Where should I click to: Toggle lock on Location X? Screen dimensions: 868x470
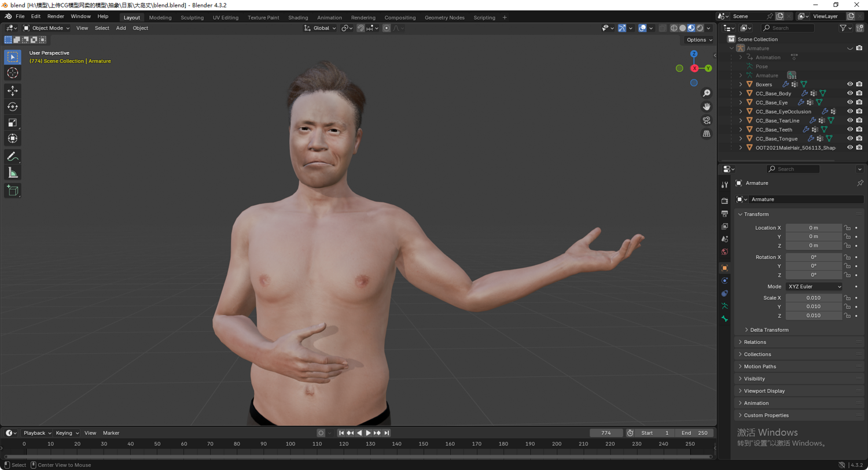click(847, 228)
